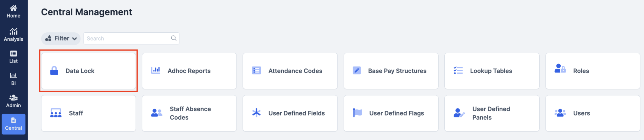This screenshot has height=140, width=644.
Task: Go to Home in the sidebar
Action: coord(14,12)
